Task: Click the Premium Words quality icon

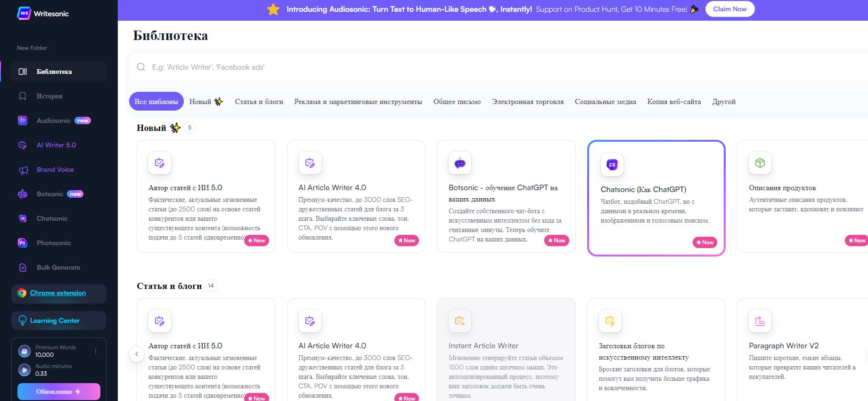Action: 24,351
